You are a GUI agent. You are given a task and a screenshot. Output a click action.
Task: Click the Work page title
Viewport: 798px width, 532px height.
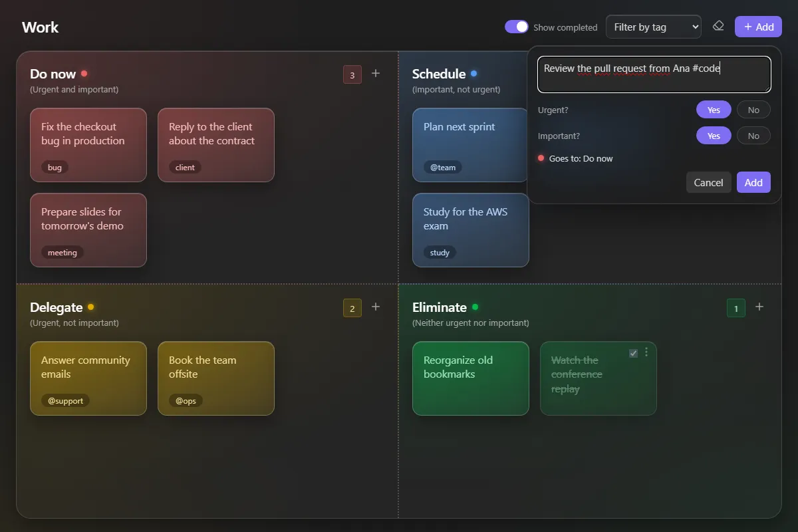click(x=40, y=27)
